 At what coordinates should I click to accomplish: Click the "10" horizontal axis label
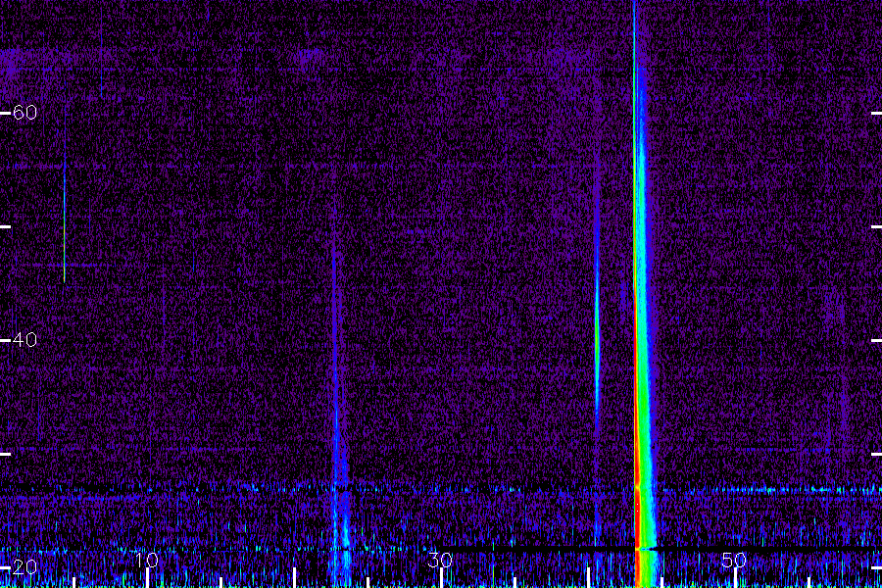tap(146, 560)
